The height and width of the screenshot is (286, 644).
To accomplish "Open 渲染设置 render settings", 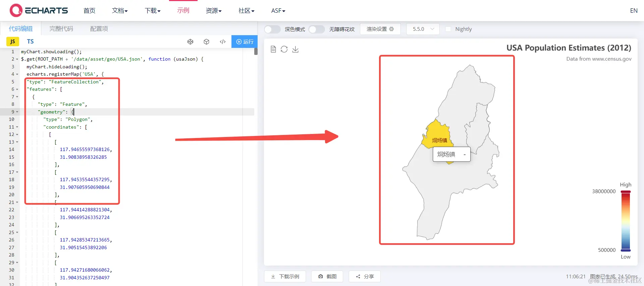I will tap(380, 29).
